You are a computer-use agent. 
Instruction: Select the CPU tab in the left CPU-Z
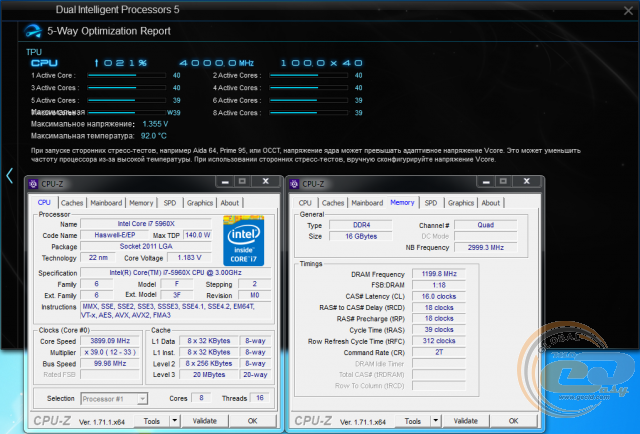coord(44,203)
